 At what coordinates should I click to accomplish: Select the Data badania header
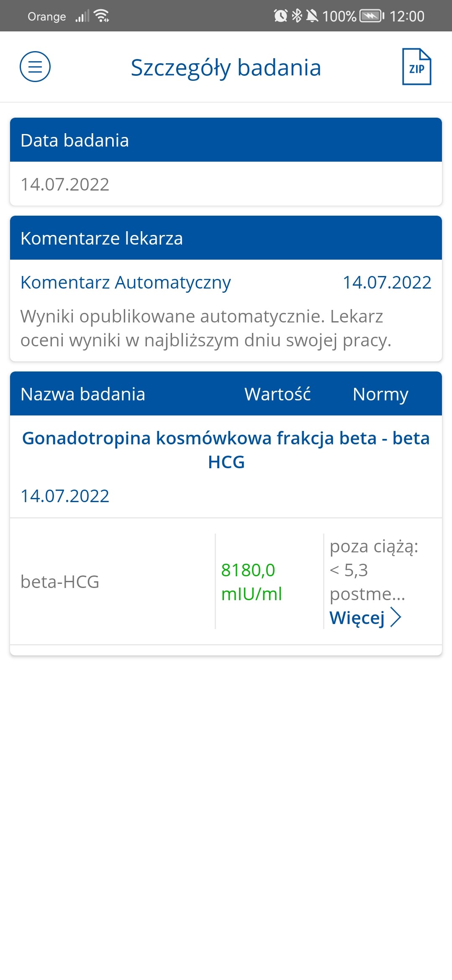tap(226, 140)
